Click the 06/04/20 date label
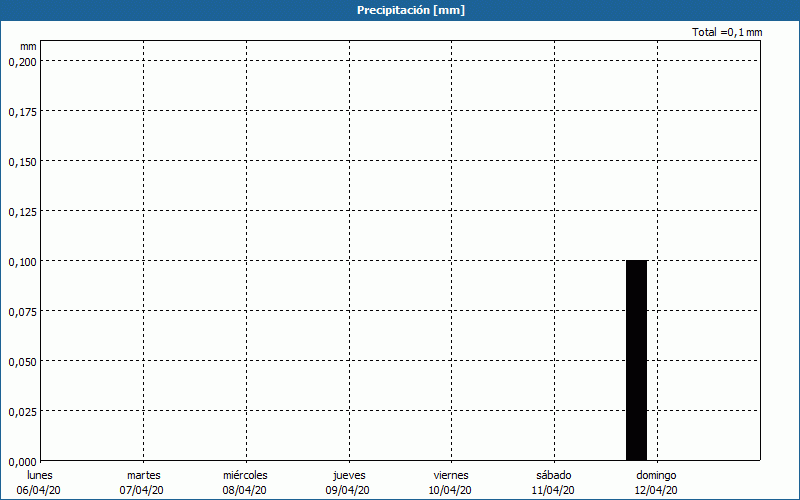800x500 pixels. (x=38, y=490)
